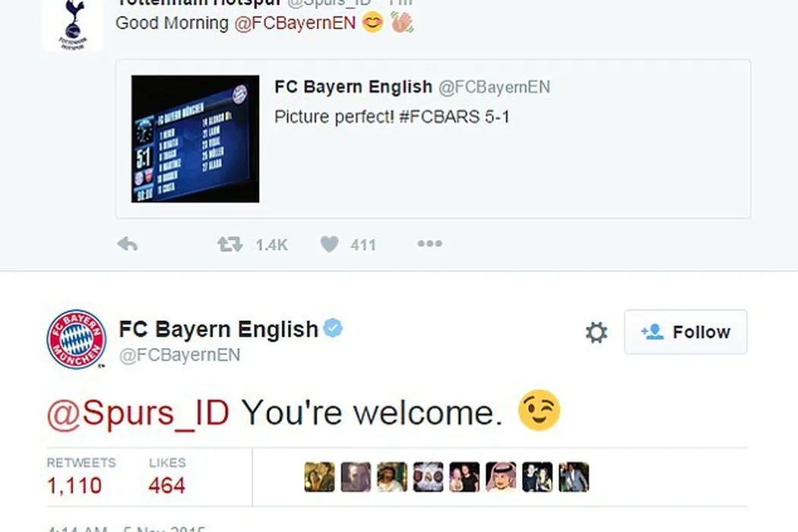
Task: Retweet the Tottenham Hotspur tweet
Action: [x=230, y=245]
